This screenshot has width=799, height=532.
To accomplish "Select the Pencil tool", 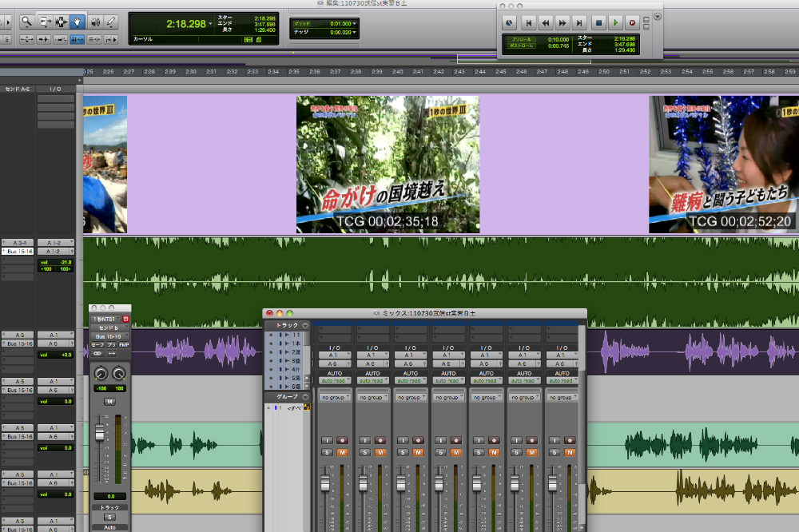I will pyautogui.click(x=110, y=22).
